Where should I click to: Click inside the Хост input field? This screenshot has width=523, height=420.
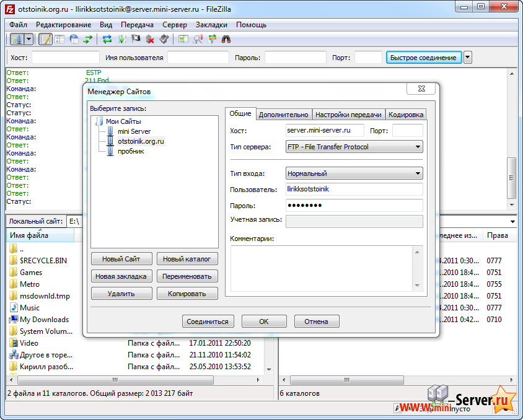coord(324,131)
